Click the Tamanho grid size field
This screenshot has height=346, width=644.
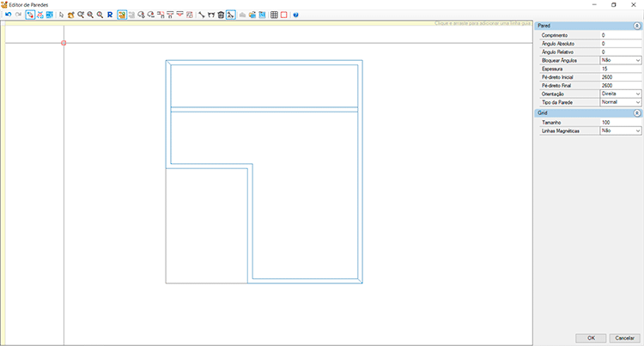tap(620, 122)
